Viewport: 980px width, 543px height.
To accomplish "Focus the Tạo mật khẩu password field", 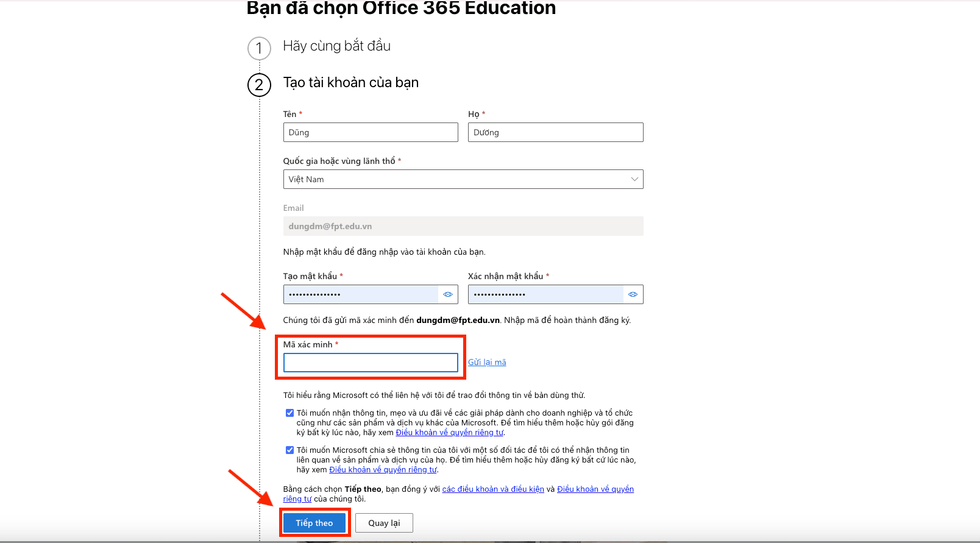I will 361,294.
